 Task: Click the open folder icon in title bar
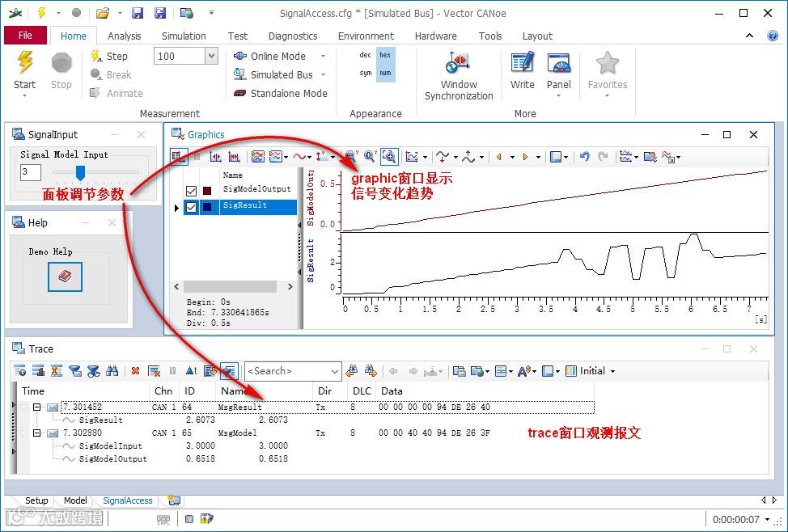pyautogui.click(x=103, y=13)
